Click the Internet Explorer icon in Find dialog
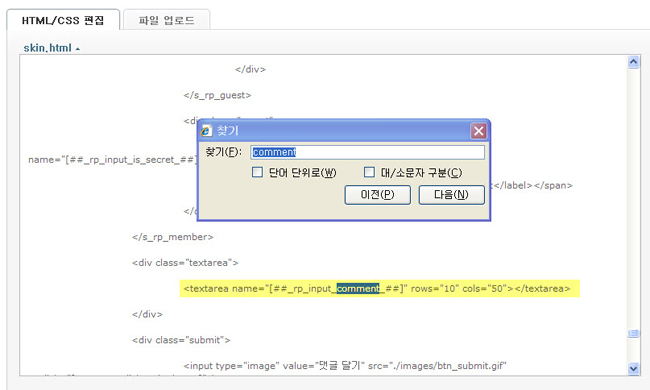 pos(206,131)
